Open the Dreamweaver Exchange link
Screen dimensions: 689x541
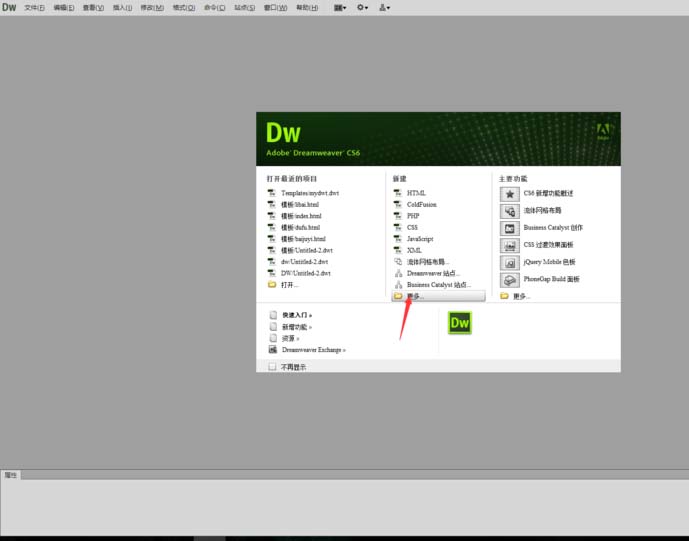pos(313,350)
